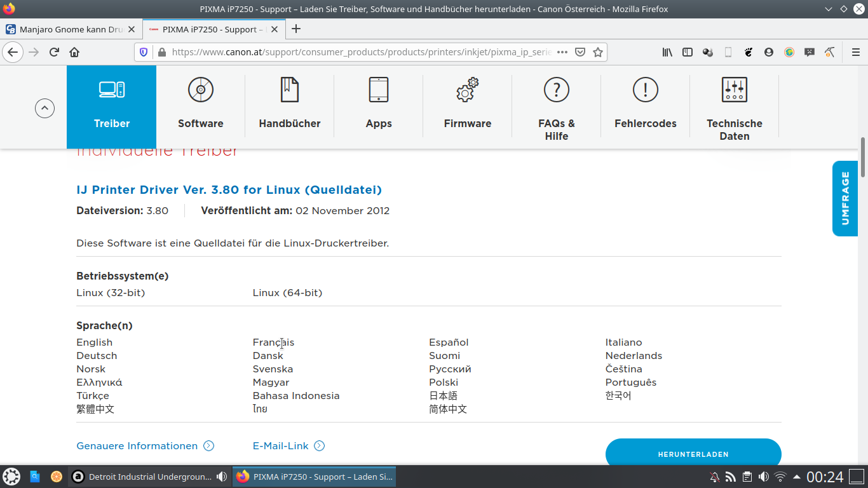
Task: Open the Firefox Account icon
Action: point(769,52)
